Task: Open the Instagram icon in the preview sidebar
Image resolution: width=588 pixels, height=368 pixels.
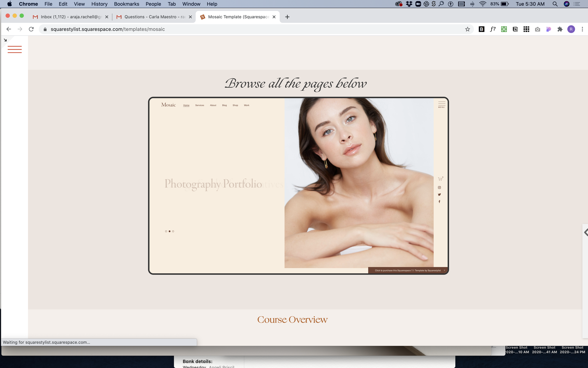Action: [x=439, y=187]
